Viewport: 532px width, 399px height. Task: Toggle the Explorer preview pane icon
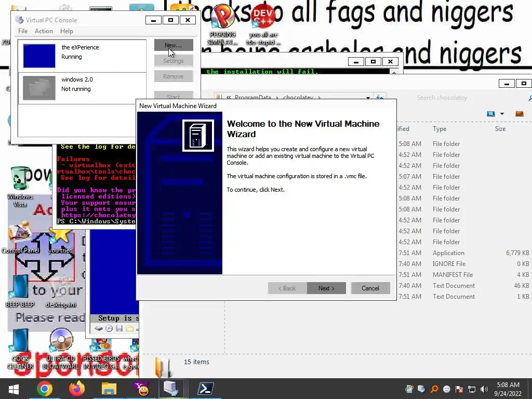point(520,114)
